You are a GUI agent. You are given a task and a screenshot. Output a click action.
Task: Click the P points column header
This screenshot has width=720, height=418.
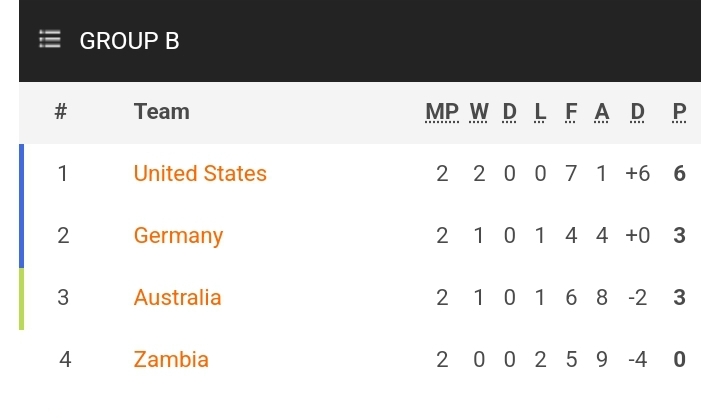pyautogui.click(x=680, y=112)
